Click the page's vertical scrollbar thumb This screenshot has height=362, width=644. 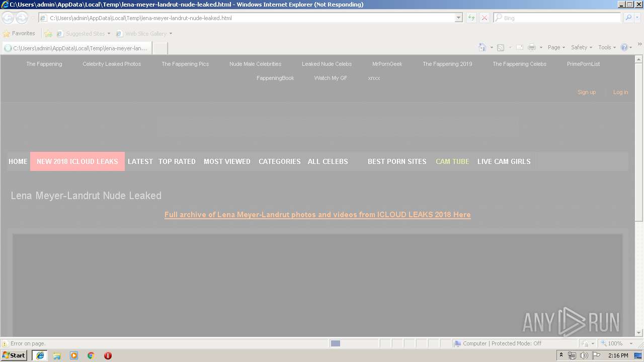[639, 142]
